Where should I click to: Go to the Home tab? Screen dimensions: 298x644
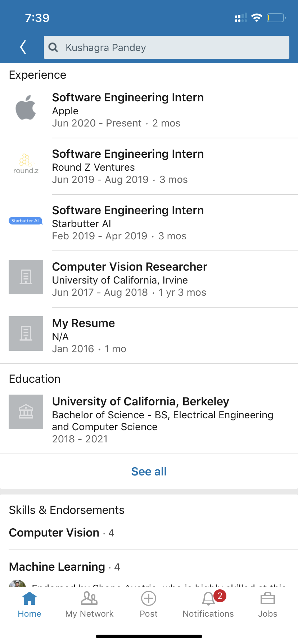[30, 605]
